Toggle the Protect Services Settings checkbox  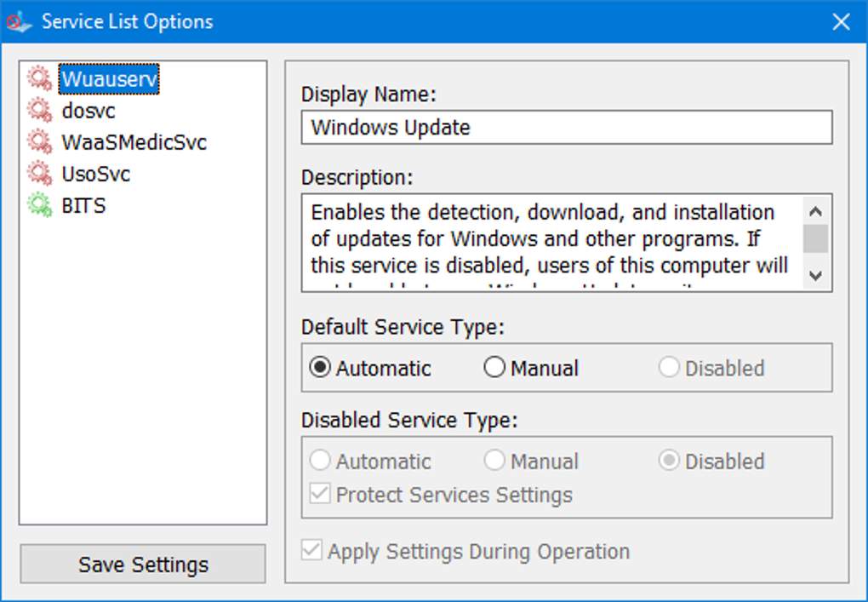coord(320,495)
